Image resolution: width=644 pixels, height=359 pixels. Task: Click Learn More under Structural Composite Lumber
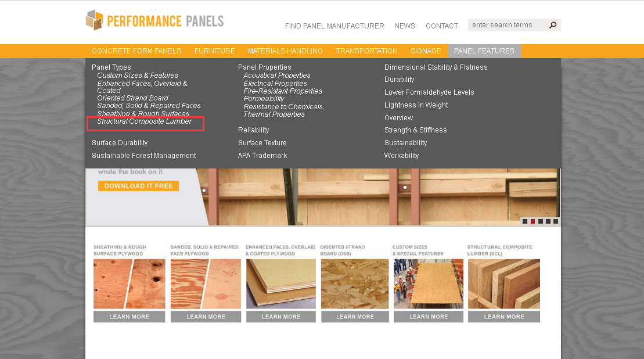(504, 317)
